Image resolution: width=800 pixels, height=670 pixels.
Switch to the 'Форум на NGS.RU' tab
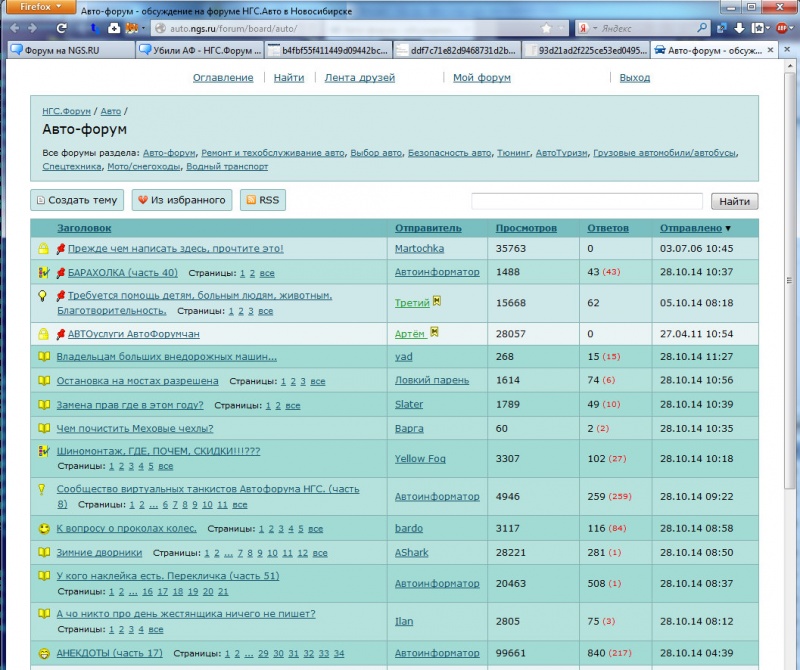(x=62, y=49)
